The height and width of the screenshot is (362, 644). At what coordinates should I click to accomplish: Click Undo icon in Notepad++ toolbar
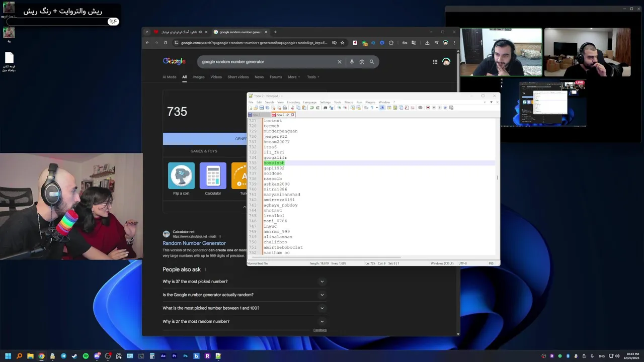click(x=312, y=108)
